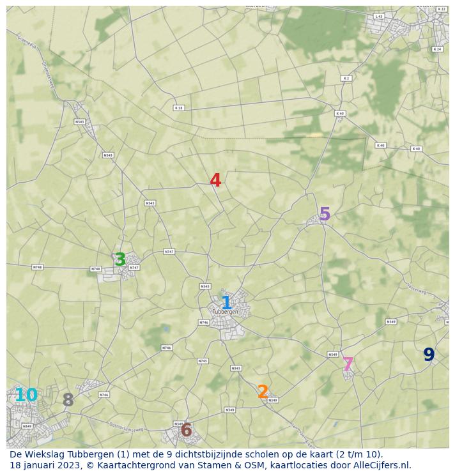455x476 pixels.
Task: Click the L 43 road label
Action: [378, 17]
